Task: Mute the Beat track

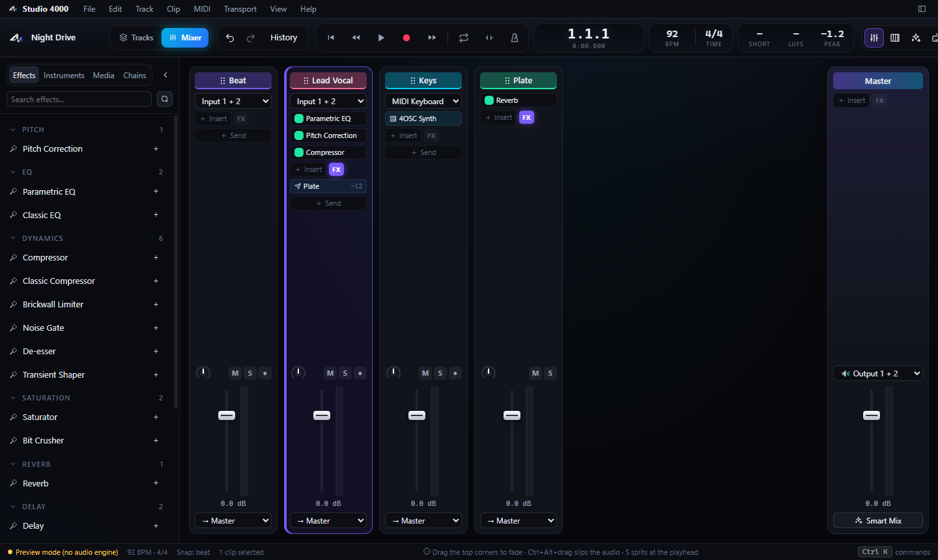Action: [235, 373]
